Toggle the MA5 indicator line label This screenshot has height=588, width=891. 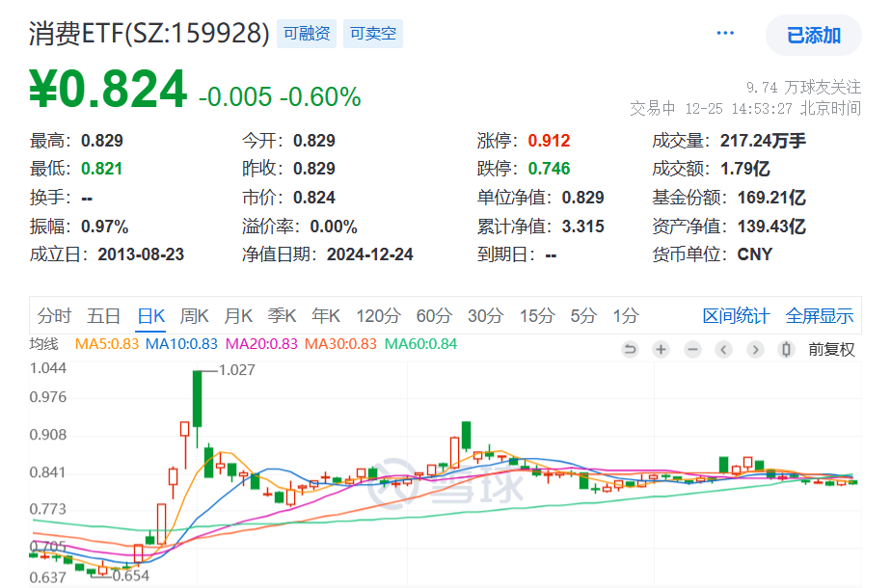(107, 344)
